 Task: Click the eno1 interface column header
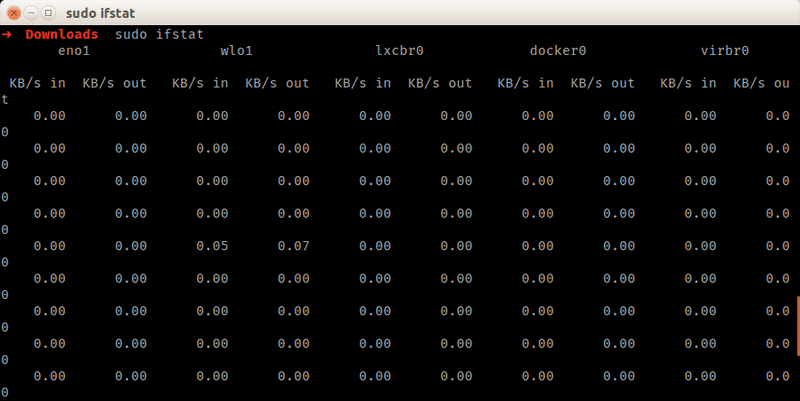pos(74,51)
